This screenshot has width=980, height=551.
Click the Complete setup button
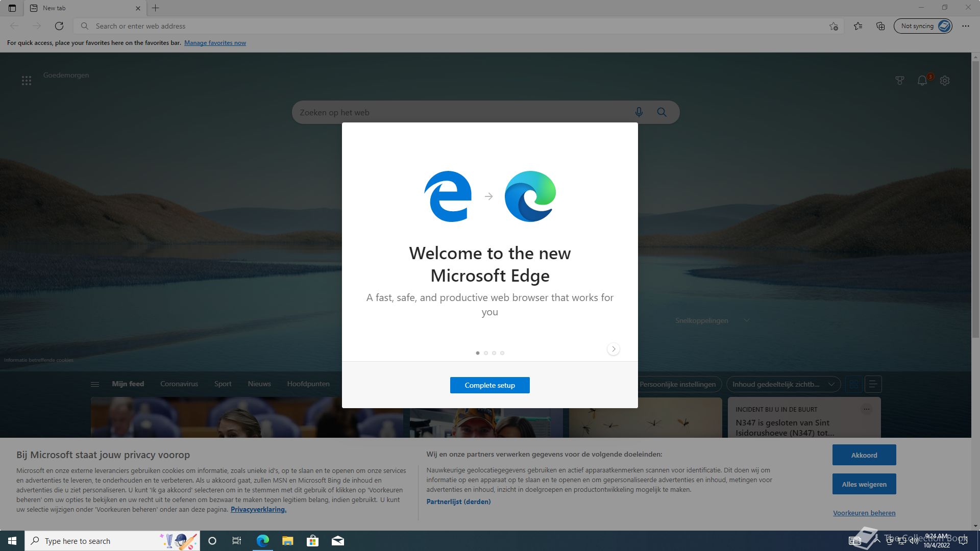point(490,385)
